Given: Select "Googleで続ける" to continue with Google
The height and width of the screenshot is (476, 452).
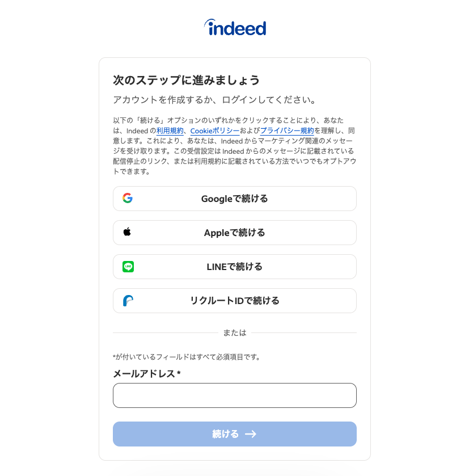Looking at the screenshot, I should coord(234,198).
